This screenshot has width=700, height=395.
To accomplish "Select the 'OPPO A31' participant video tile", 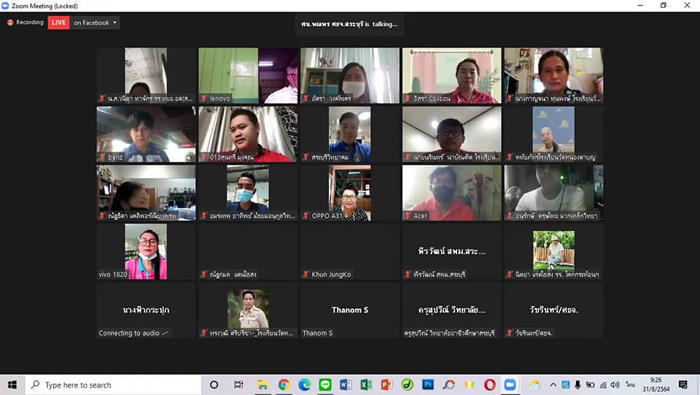I will tap(350, 193).
